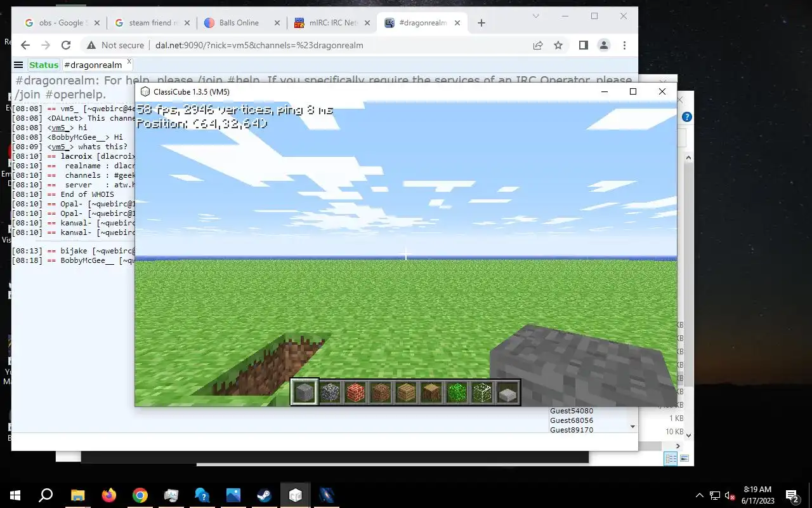Select the wood planks block in hotbar

pyautogui.click(x=406, y=392)
